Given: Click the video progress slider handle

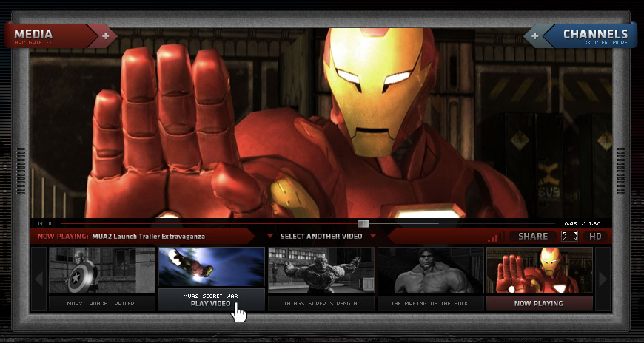Looking at the screenshot, I should point(363,223).
